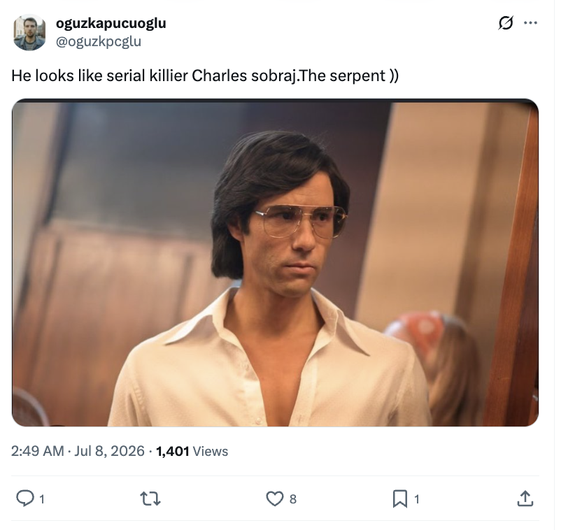Viewport: 582px width, 530px height.
Task: Click the reply count of 1
Action: tap(42, 499)
